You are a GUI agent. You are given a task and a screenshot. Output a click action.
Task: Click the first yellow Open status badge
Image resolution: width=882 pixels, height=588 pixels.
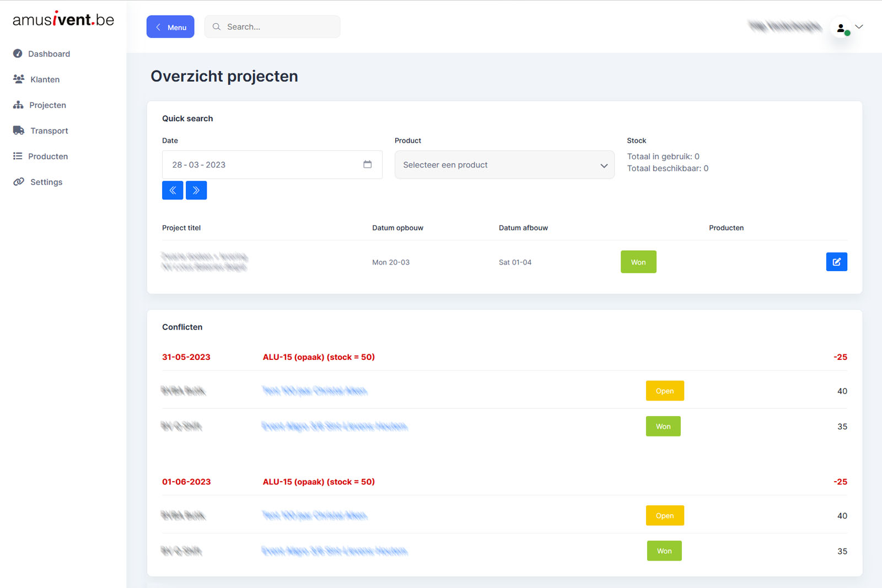pos(665,391)
